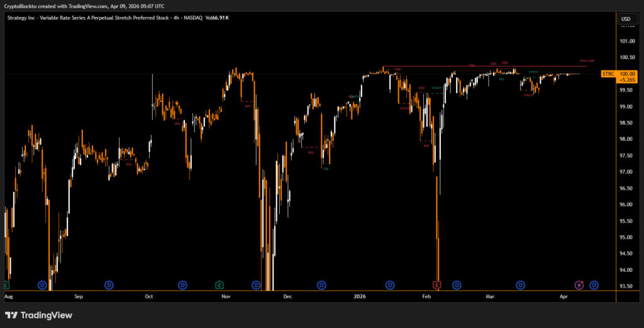
Task: Click the D dividend marker between Sep and Oct
Action: tap(109, 285)
